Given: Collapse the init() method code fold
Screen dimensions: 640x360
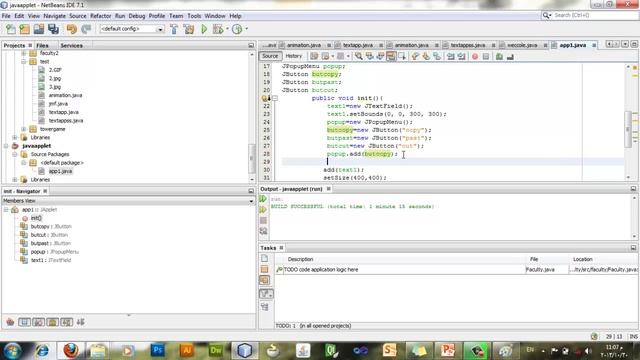Looking at the screenshot, I should point(275,98).
